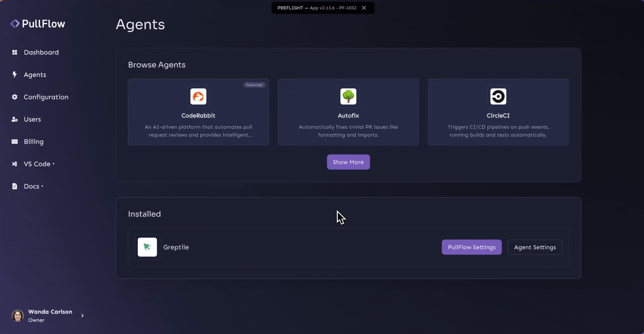Click the CodeRabbit description text
The image size is (644, 334).
[x=198, y=131]
